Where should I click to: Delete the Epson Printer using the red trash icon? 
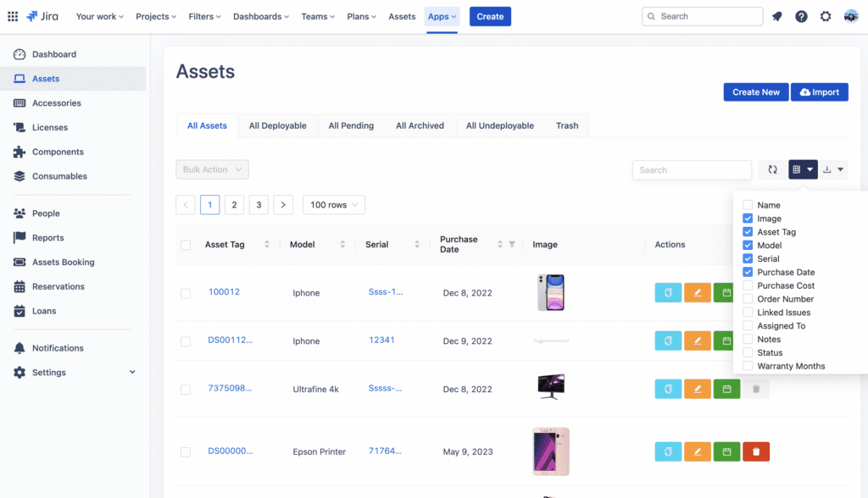[755, 451]
